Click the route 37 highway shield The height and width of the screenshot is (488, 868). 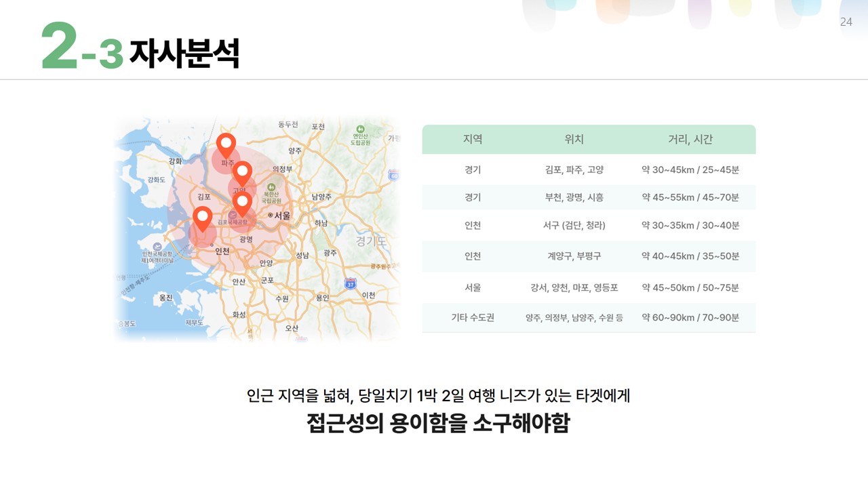(x=350, y=283)
